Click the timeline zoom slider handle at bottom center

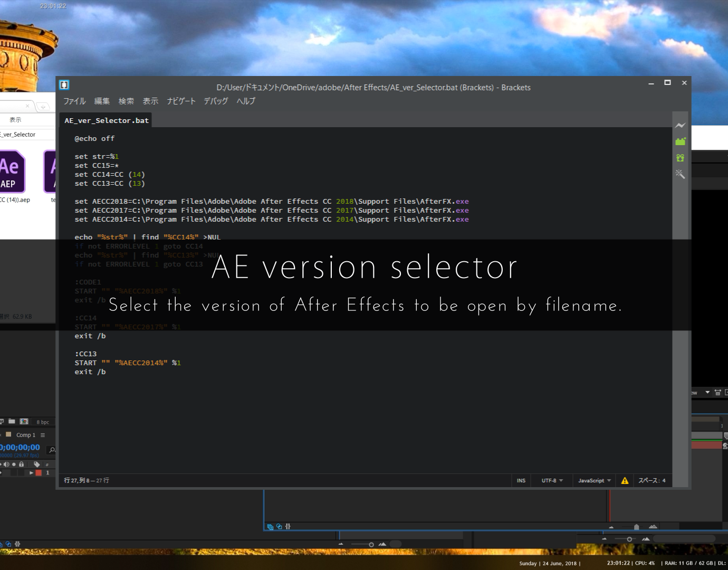(371, 544)
